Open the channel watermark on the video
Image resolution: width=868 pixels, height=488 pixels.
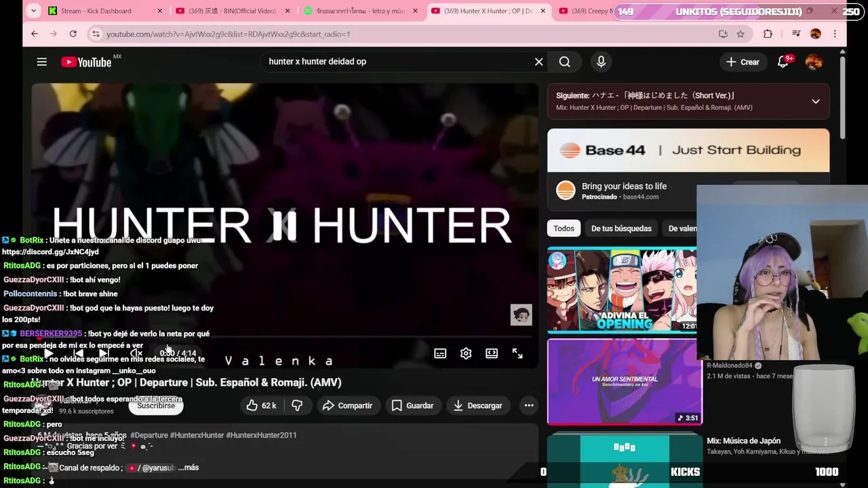[x=521, y=314]
